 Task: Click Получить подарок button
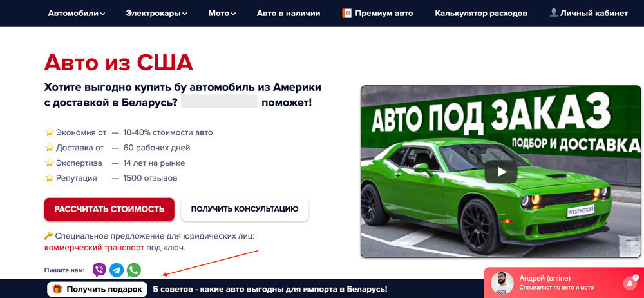[97, 290]
